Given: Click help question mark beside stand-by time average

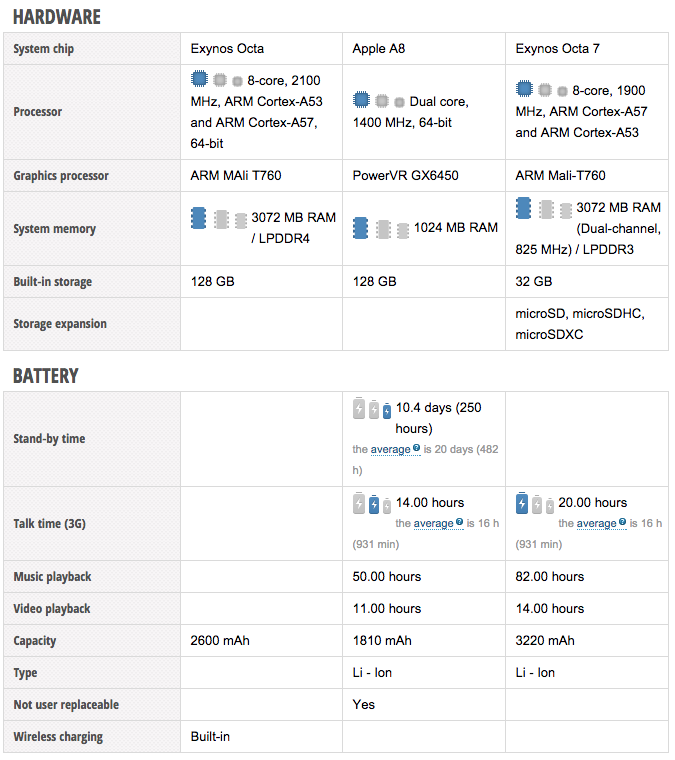Looking at the screenshot, I should [x=416, y=449].
